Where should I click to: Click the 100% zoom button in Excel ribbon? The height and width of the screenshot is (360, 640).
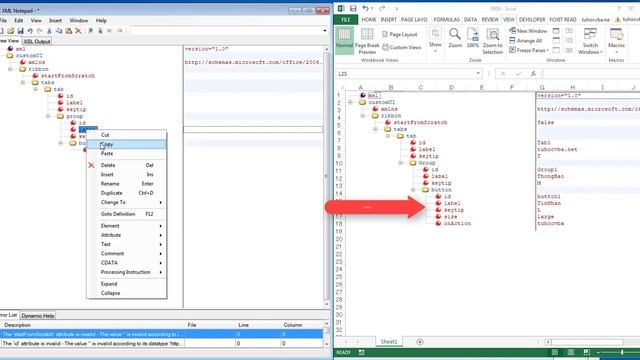click(473, 38)
